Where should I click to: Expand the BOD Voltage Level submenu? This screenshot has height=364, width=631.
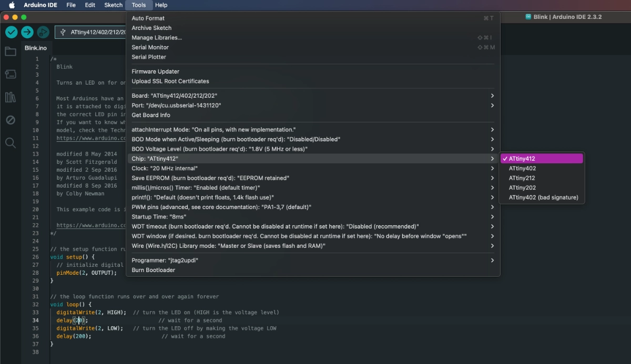(x=313, y=149)
